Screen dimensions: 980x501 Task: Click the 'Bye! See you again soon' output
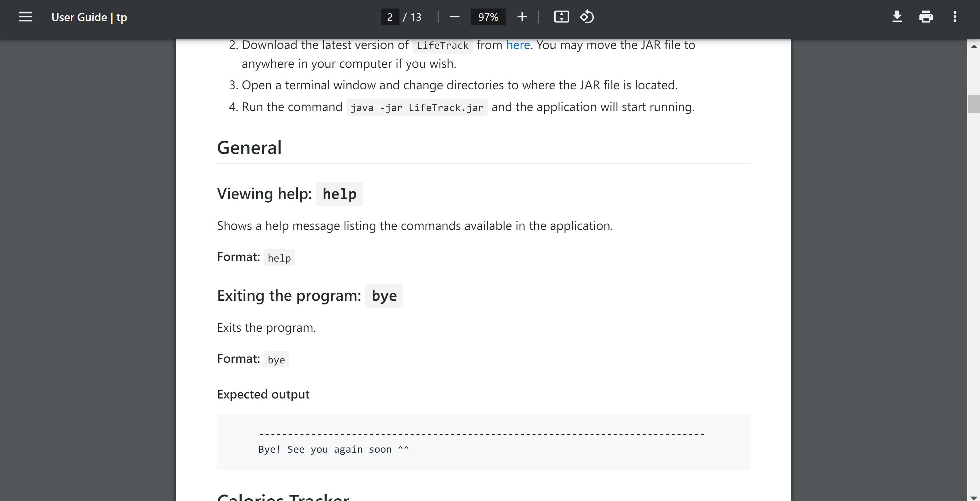click(333, 450)
